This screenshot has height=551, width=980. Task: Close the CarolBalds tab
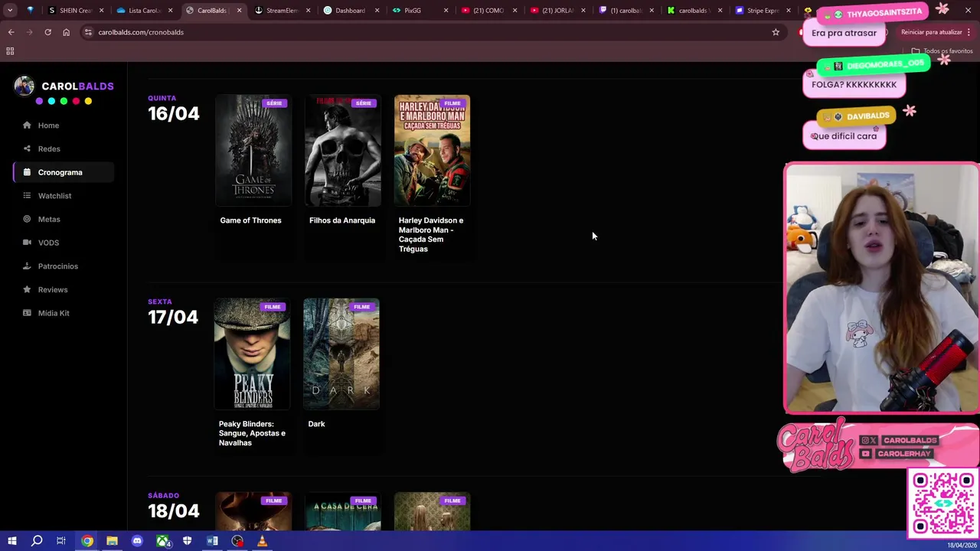pyautogui.click(x=239, y=11)
